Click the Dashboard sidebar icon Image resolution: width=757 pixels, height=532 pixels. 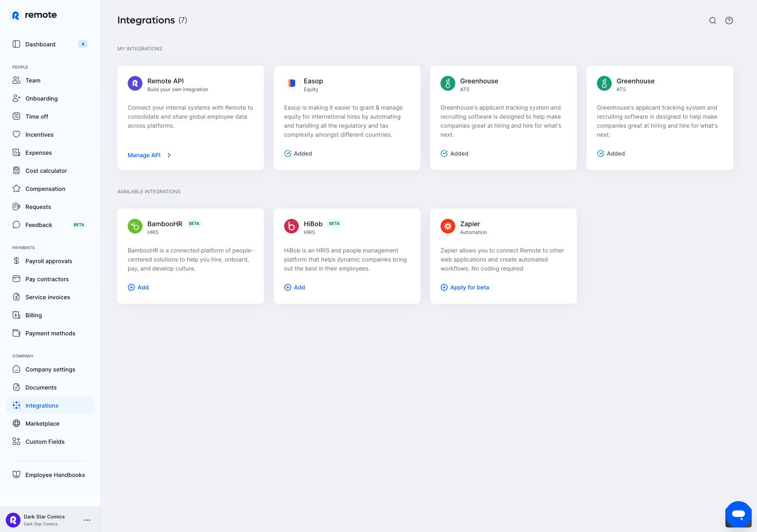click(x=16, y=44)
